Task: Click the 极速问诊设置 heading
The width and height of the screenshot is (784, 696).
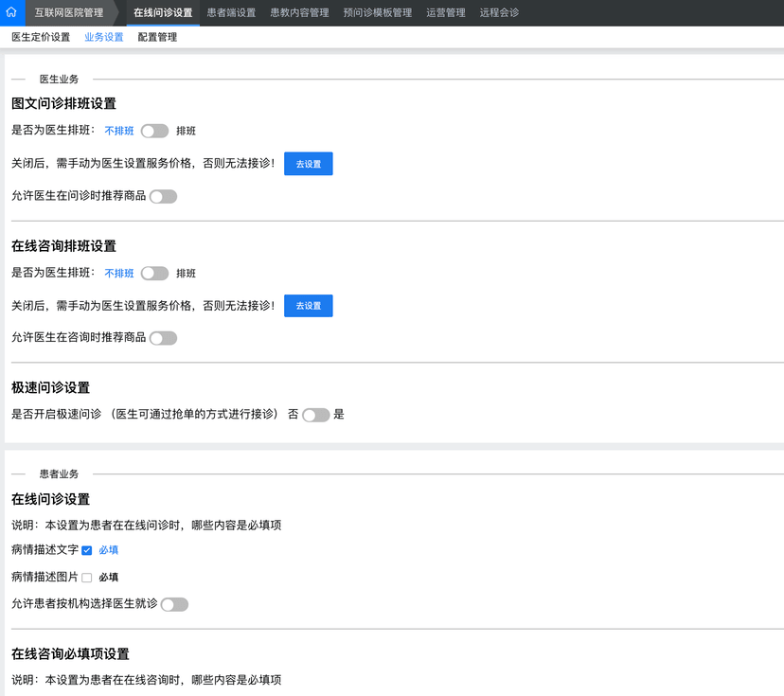Action: tap(50, 387)
